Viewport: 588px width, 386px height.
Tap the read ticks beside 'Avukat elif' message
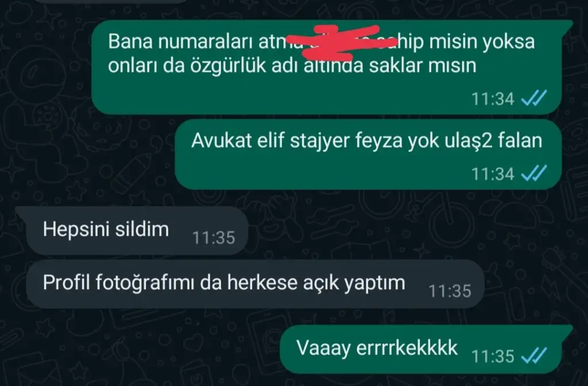[534, 173]
